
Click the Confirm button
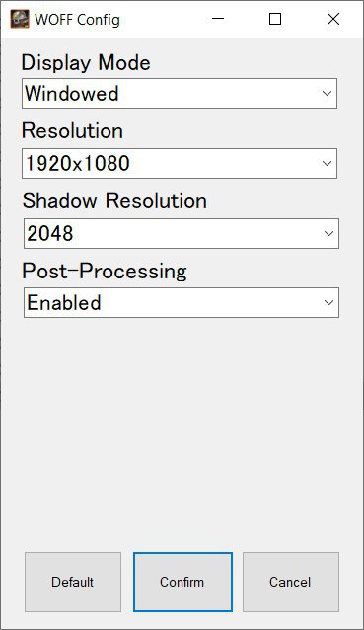pyautogui.click(x=182, y=582)
